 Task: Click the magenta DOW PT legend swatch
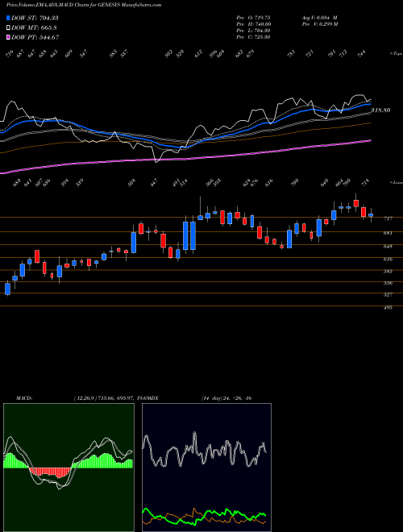click(x=8, y=37)
